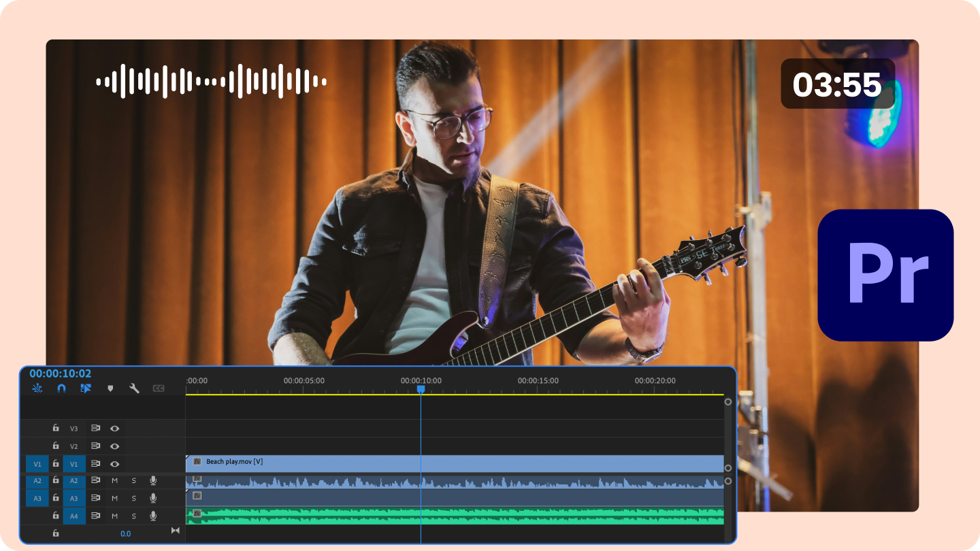Click the playhead at 00:00:10:00
This screenshot has width=980, height=551.
(x=421, y=388)
